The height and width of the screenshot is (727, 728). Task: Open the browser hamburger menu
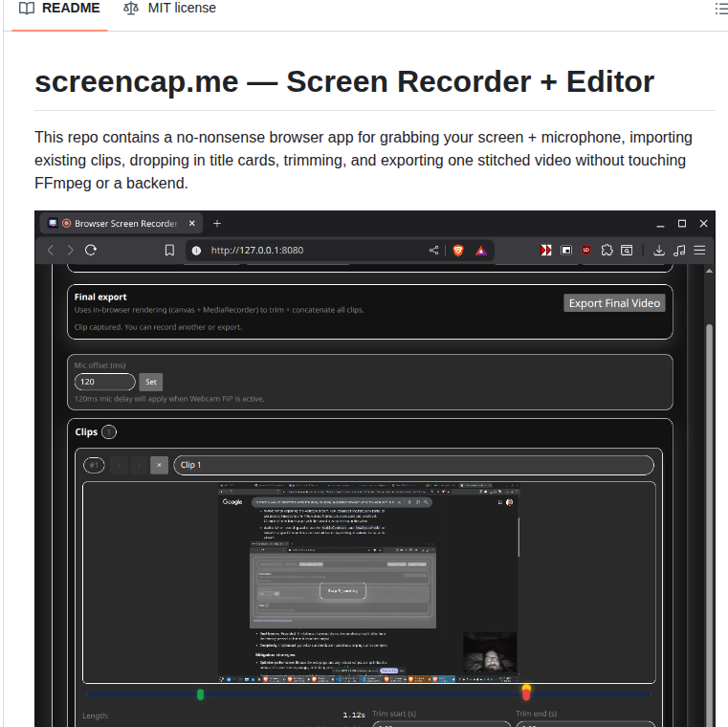(699, 251)
